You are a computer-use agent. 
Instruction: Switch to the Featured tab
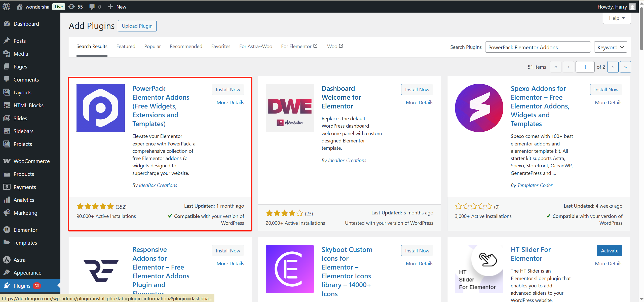[x=126, y=46]
